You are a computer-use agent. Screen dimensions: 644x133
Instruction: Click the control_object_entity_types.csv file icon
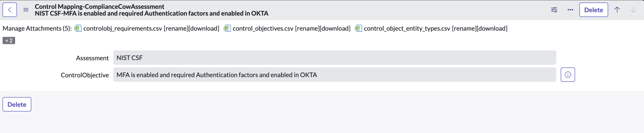coord(358,28)
